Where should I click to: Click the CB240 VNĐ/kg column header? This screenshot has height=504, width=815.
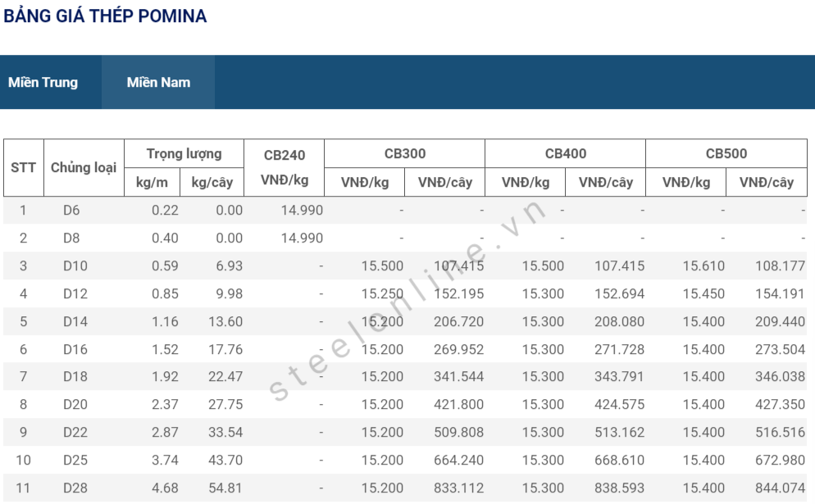click(285, 167)
